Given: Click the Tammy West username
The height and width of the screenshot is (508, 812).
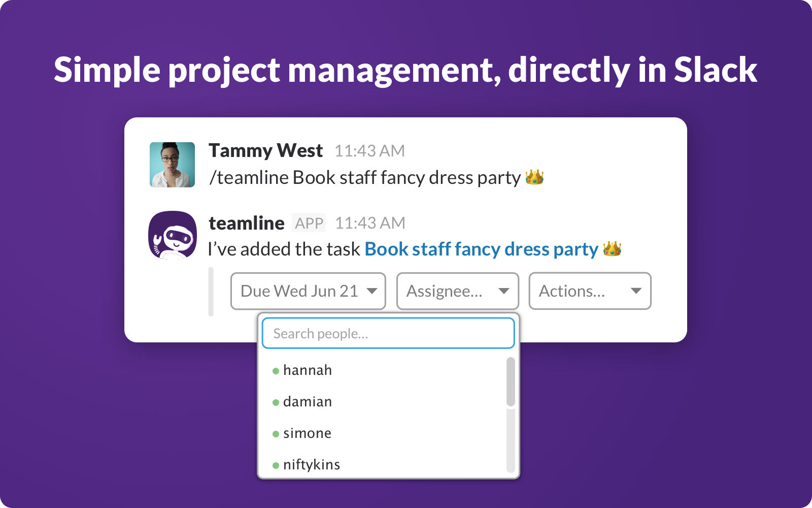Looking at the screenshot, I should (x=265, y=151).
